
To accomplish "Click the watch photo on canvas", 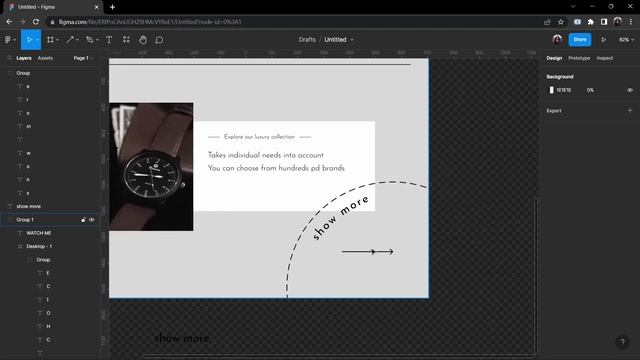I will [x=151, y=167].
